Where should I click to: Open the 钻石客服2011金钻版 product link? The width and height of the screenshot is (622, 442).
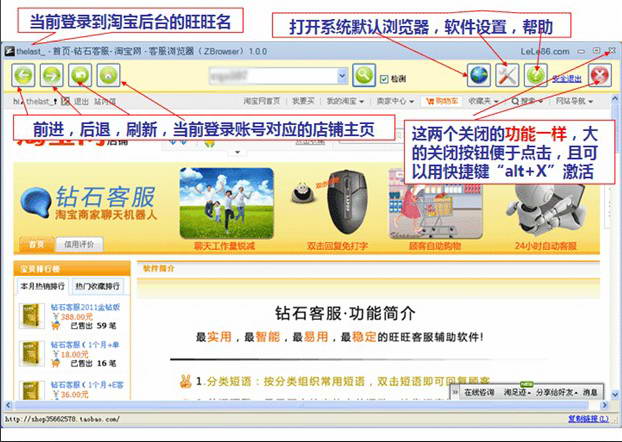tap(85, 307)
